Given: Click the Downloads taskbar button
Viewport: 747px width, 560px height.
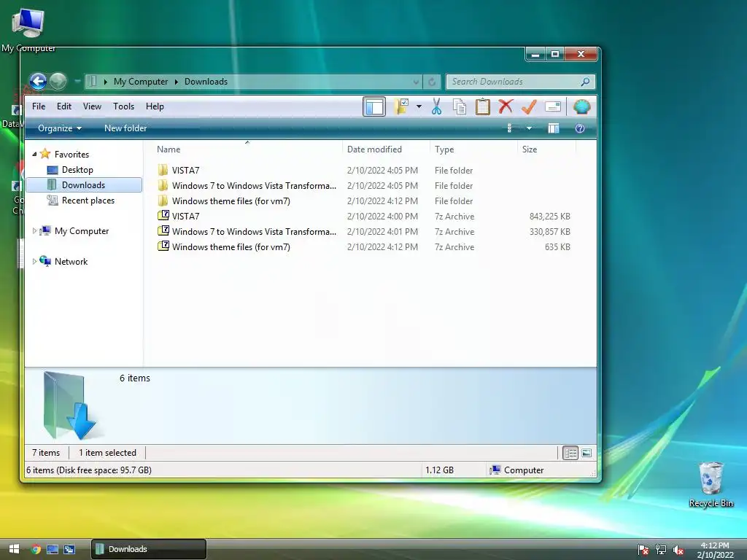Looking at the screenshot, I should (149, 549).
